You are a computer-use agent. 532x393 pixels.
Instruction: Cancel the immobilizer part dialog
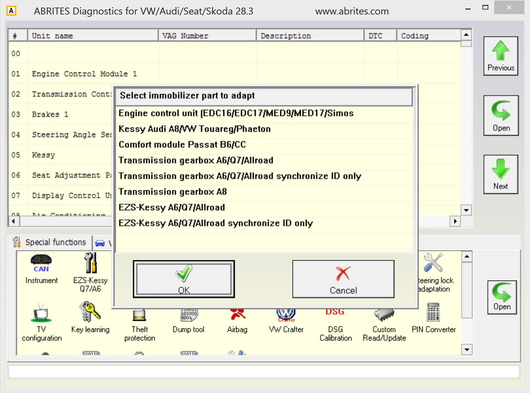point(343,279)
